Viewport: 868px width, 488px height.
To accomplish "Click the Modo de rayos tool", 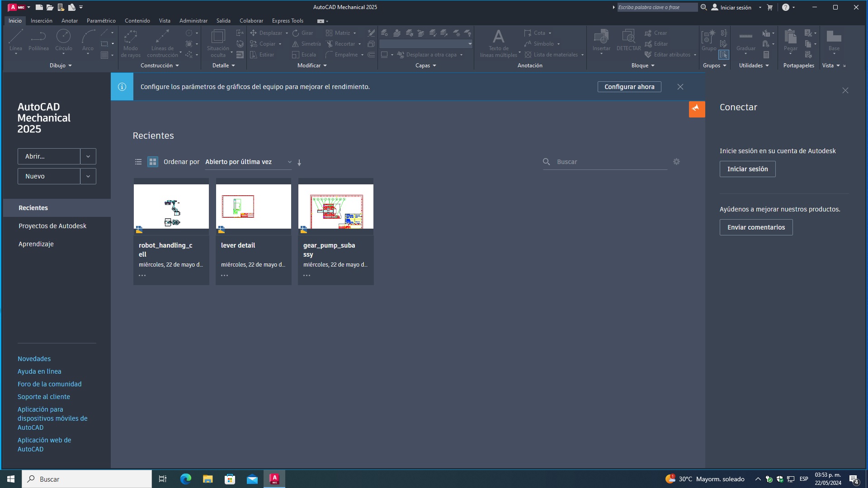I will pos(131,43).
